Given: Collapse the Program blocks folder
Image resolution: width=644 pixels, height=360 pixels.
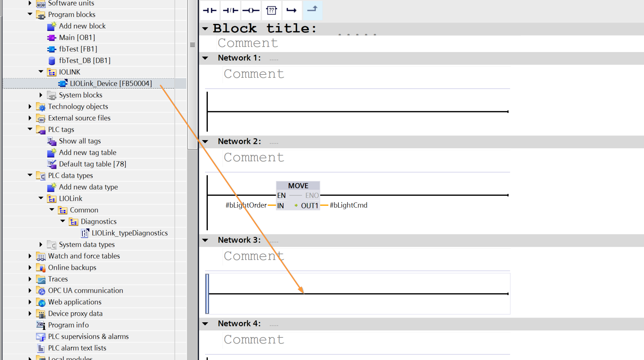Looking at the screenshot, I should point(30,14).
